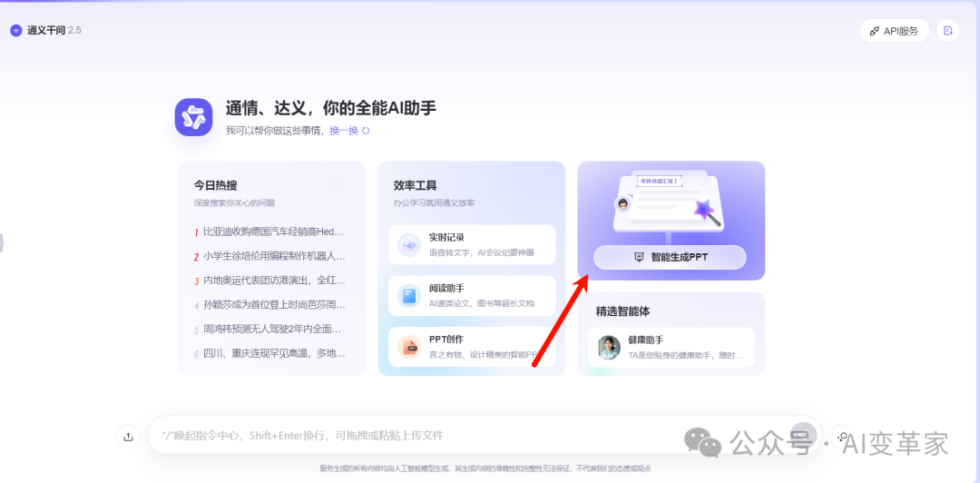This screenshot has width=980, height=483.
Task: Click the 通义千问 2.5 title
Action: [54, 30]
